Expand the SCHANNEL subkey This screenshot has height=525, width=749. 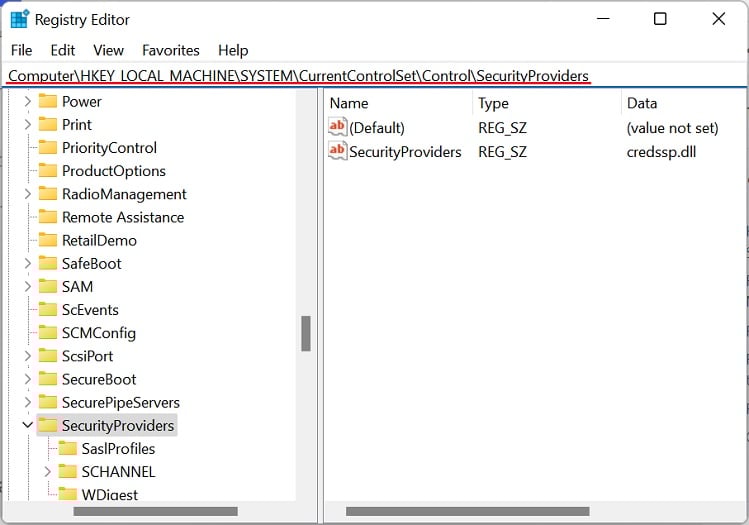(x=47, y=471)
